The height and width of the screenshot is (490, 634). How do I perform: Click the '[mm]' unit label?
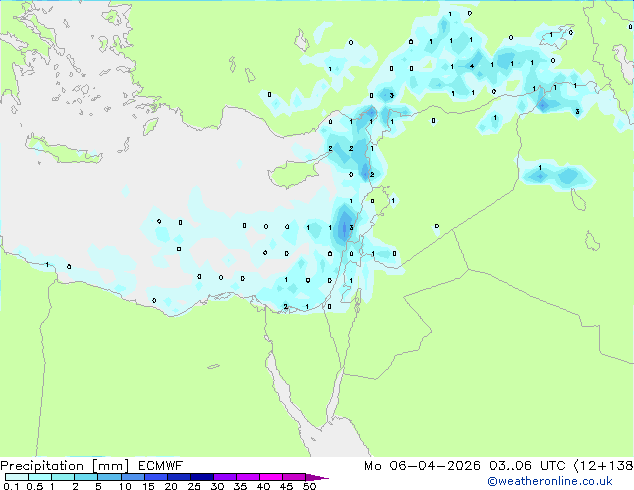110,466
